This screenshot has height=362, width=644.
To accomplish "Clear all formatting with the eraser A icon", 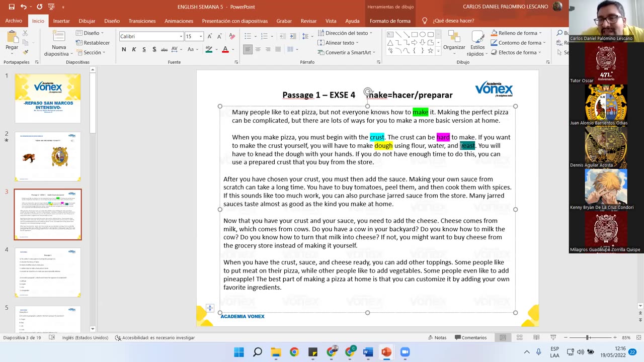I will coord(232,36).
